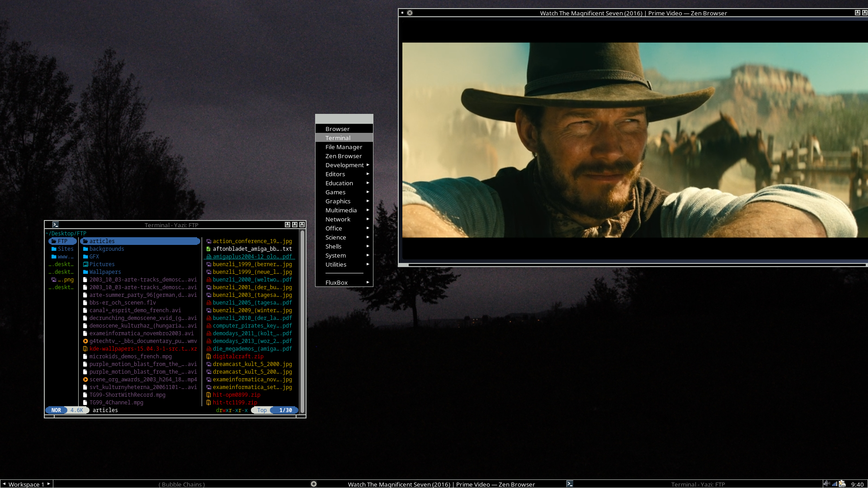Click the Prime Video player frame
Viewport: 868px width, 488px height.
pyautogui.click(x=635, y=140)
